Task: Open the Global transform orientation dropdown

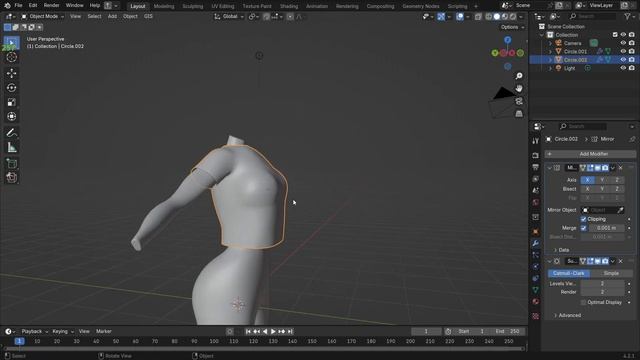Action: click(x=229, y=17)
